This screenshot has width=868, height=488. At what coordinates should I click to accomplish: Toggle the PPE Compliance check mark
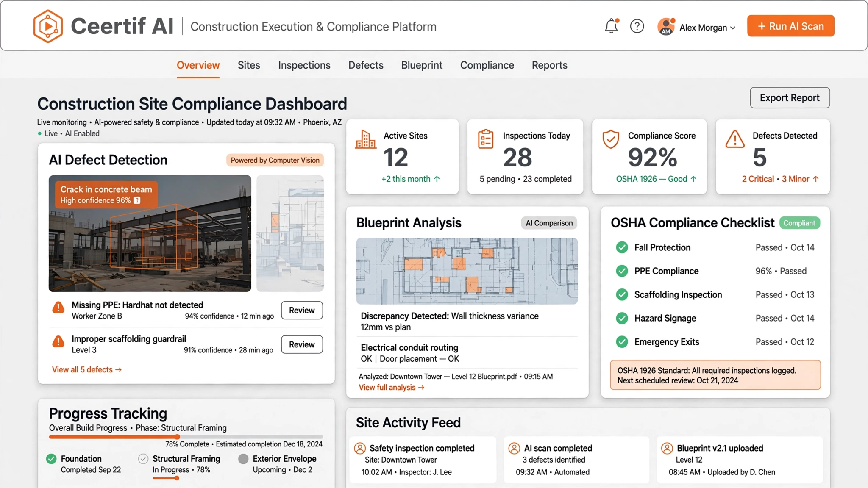pos(622,271)
